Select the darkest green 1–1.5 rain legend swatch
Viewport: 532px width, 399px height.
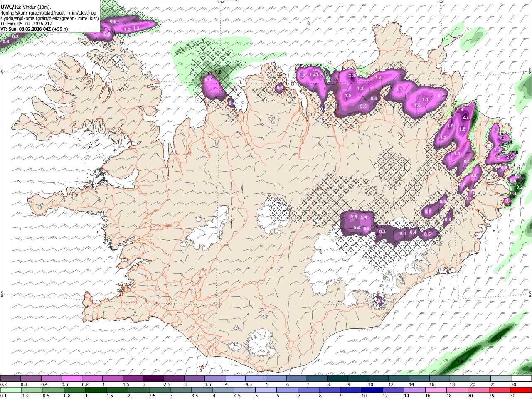pos(96,390)
